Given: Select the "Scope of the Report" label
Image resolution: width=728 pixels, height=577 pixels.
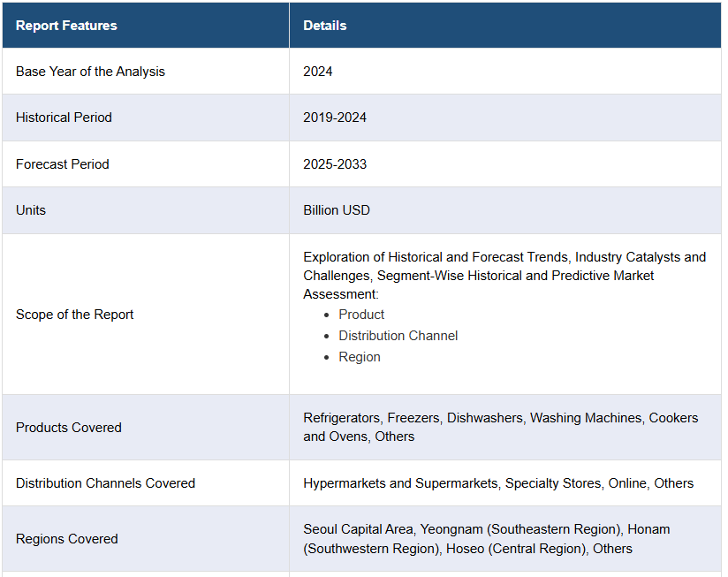Looking at the screenshot, I should 75,315.
